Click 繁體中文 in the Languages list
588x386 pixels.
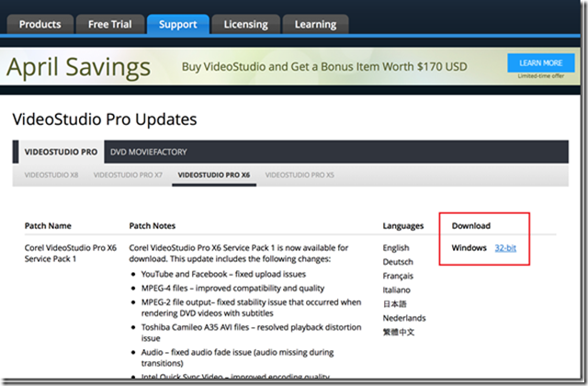pos(399,332)
